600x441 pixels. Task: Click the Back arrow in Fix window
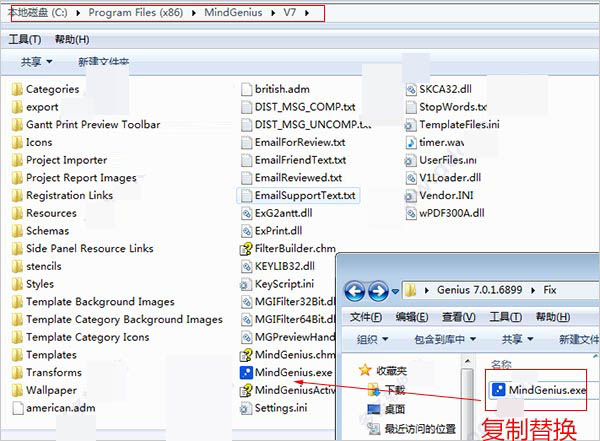pyautogui.click(x=355, y=291)
